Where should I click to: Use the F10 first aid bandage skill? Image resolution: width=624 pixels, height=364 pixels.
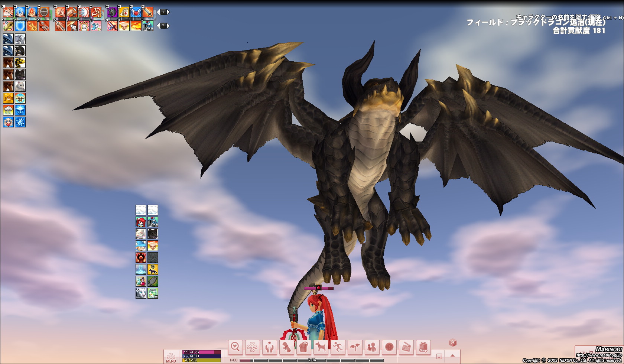(x=124, y=13)
